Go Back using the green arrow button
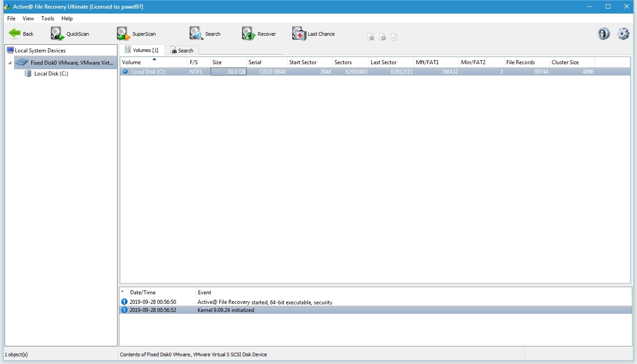This screenshot has height=364, width=637. point(21,34)
